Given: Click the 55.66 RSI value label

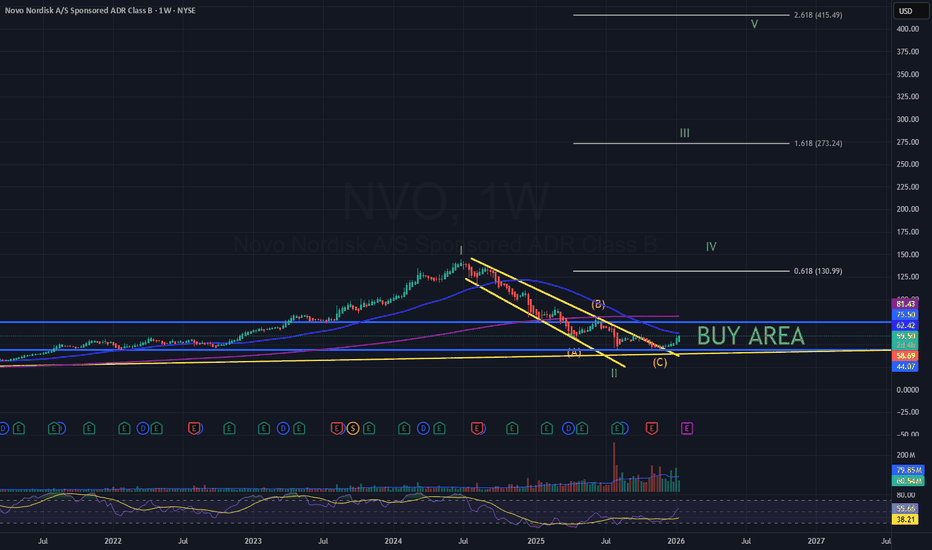Looking at the screenshot, I should point(905,508).
